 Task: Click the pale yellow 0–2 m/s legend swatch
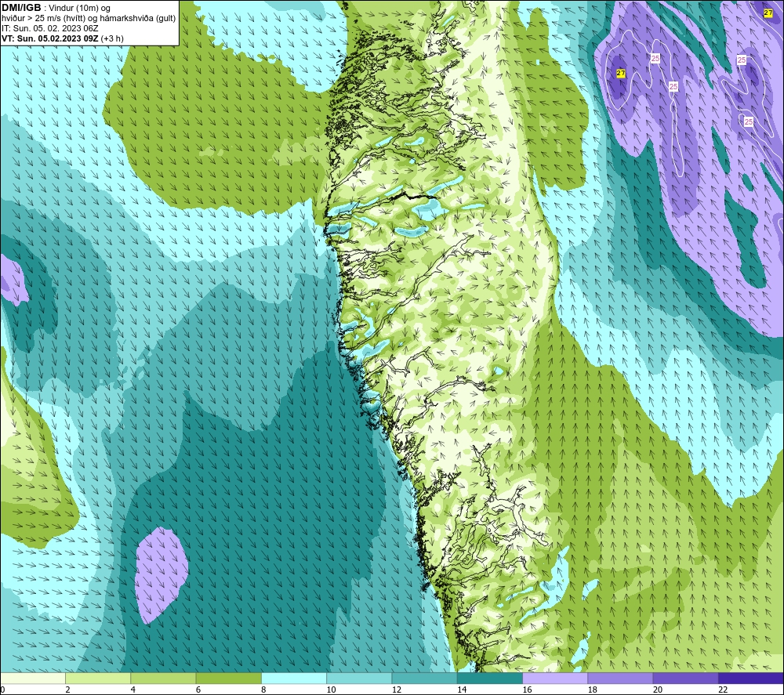[32, 678]
